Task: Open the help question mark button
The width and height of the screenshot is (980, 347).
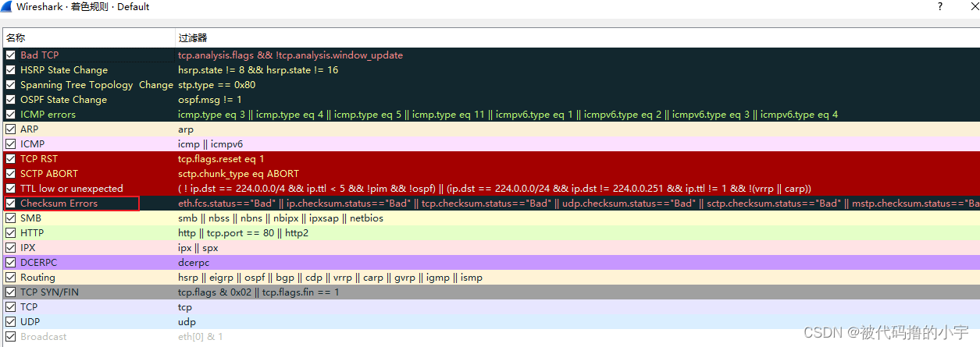Action: pyautogui.click(x=939, y=6)
